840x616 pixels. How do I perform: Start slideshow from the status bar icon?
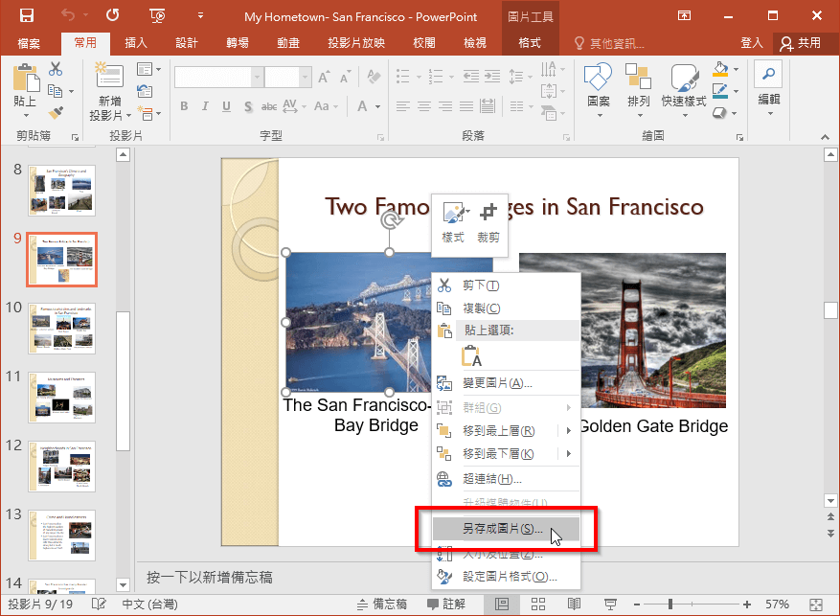click(x=610, y=604)
